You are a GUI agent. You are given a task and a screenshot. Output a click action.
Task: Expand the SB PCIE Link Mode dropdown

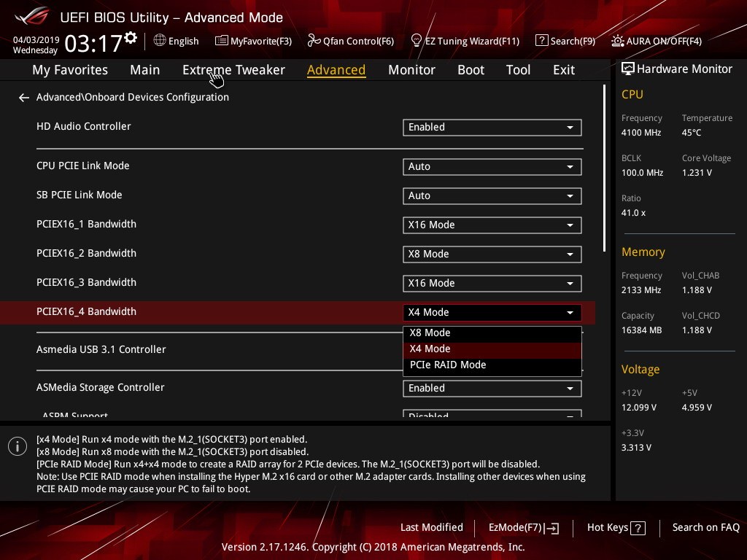point(492,195)
